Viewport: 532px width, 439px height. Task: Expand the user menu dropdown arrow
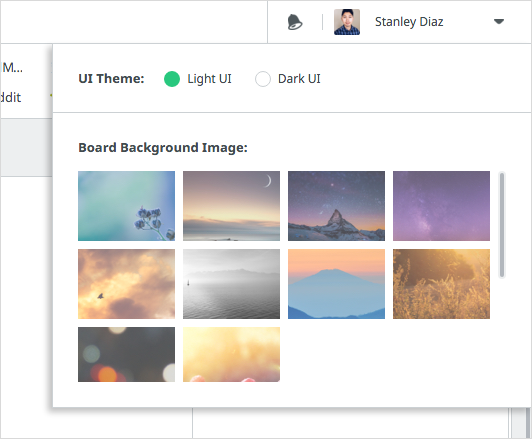coord(498,22)
